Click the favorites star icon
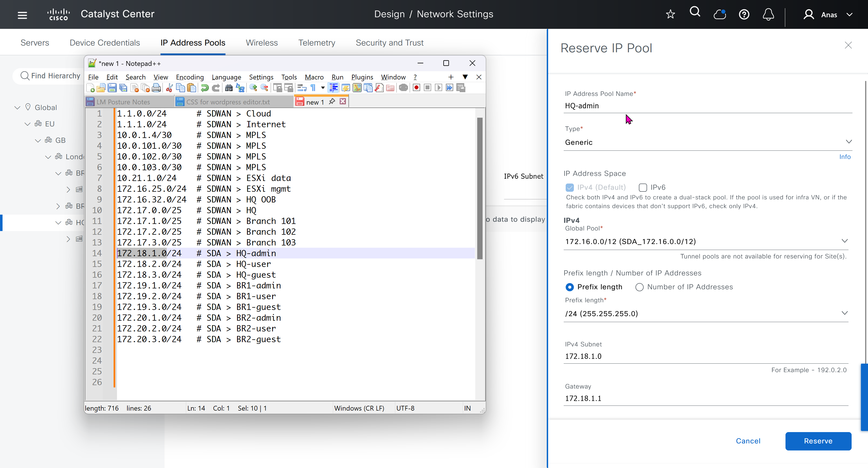This screenshot has height=468, width=868. (x=670, y=14)
